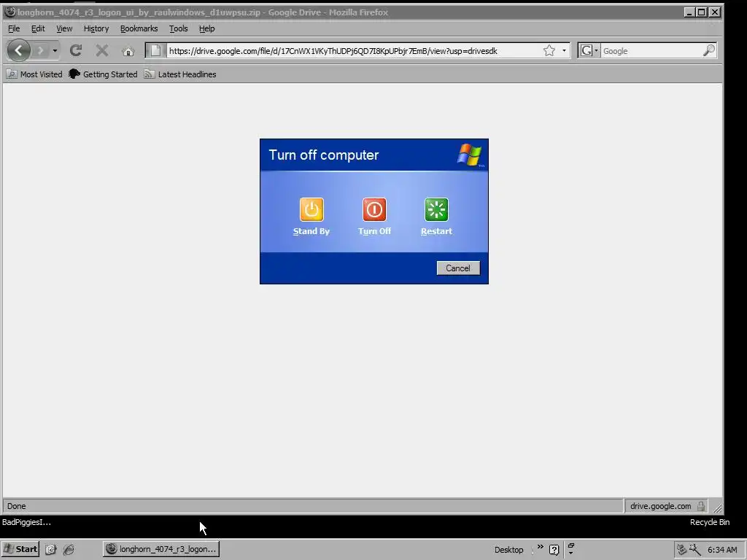747x560 pixels.
Task: Open the back/forward history dropdown arrow
Action: [55, 50]
